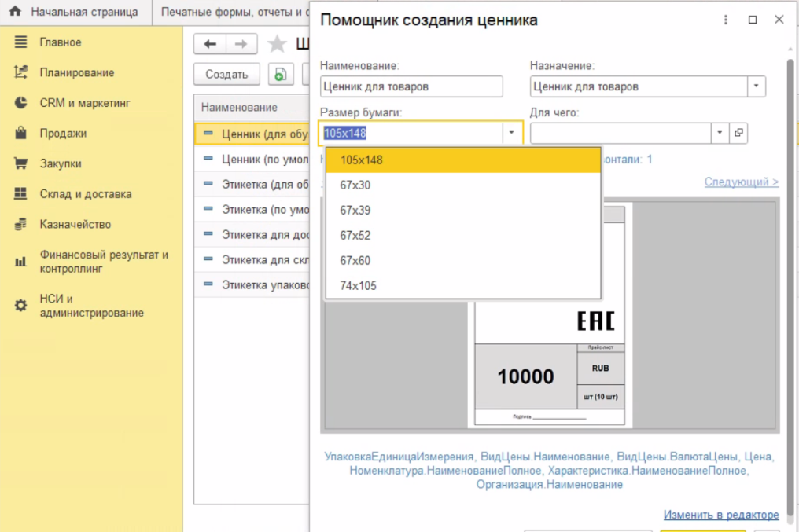799x532 pixels.
Task: Click the Home icon on Начальная страница tab
Action: [x=15, y=12]
